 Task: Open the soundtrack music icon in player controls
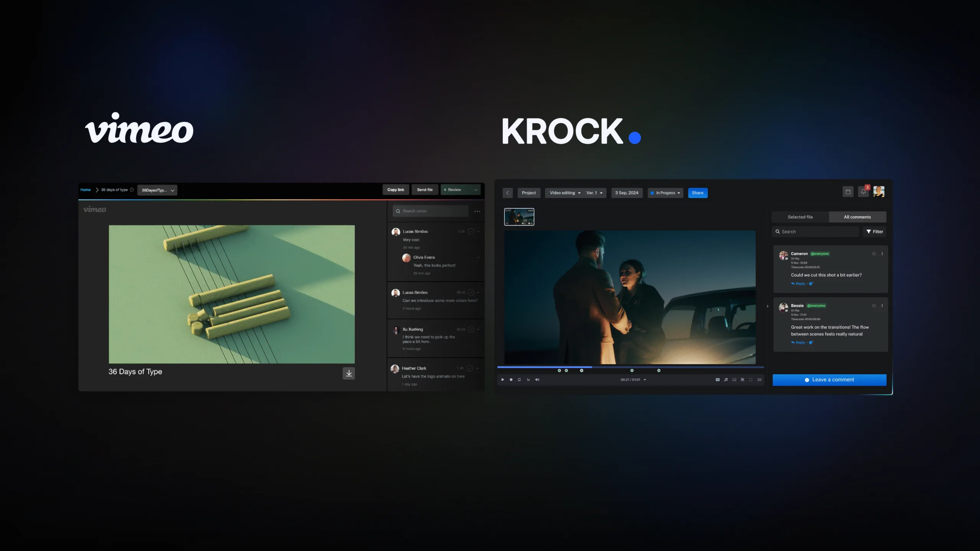pos(726,379)
